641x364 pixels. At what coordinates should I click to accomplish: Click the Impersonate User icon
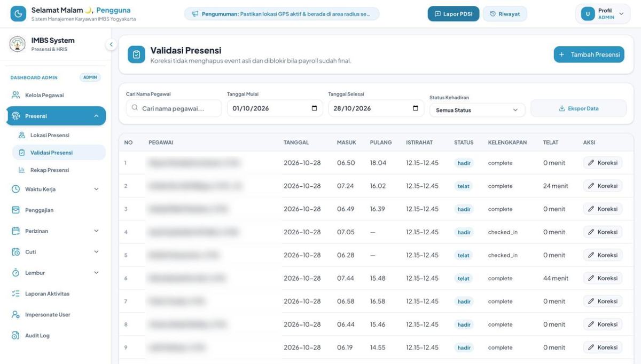point(16,314)
